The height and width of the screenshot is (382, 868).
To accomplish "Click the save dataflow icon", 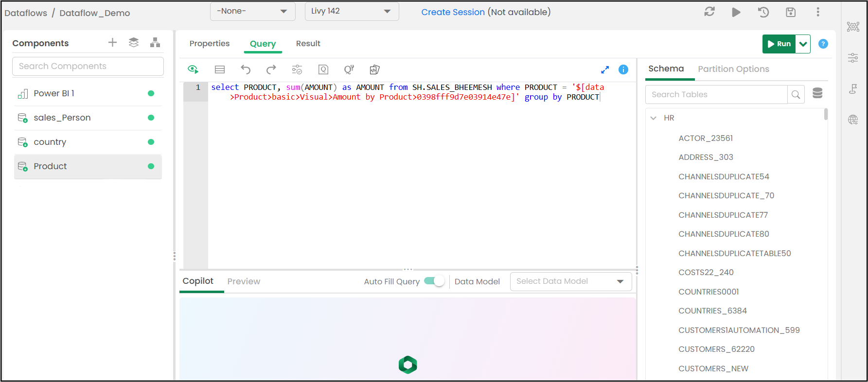I will pyautogui.click(x=791, y=12).
